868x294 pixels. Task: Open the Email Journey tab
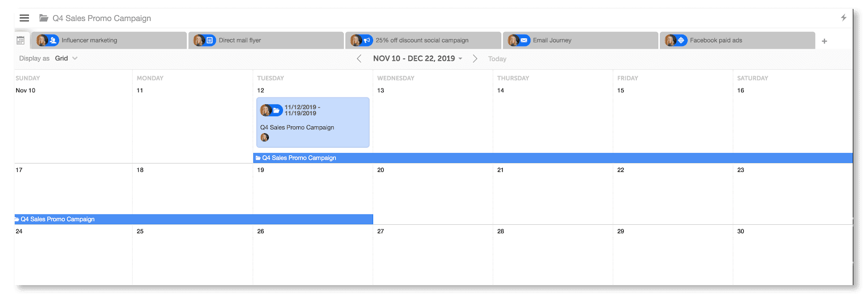(x=552, y=40)
